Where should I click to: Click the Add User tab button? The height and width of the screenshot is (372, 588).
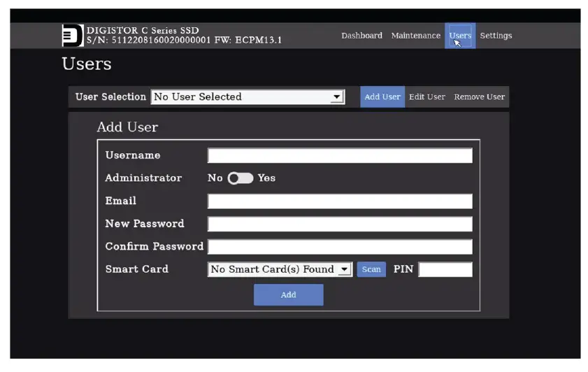pos(382,96)
